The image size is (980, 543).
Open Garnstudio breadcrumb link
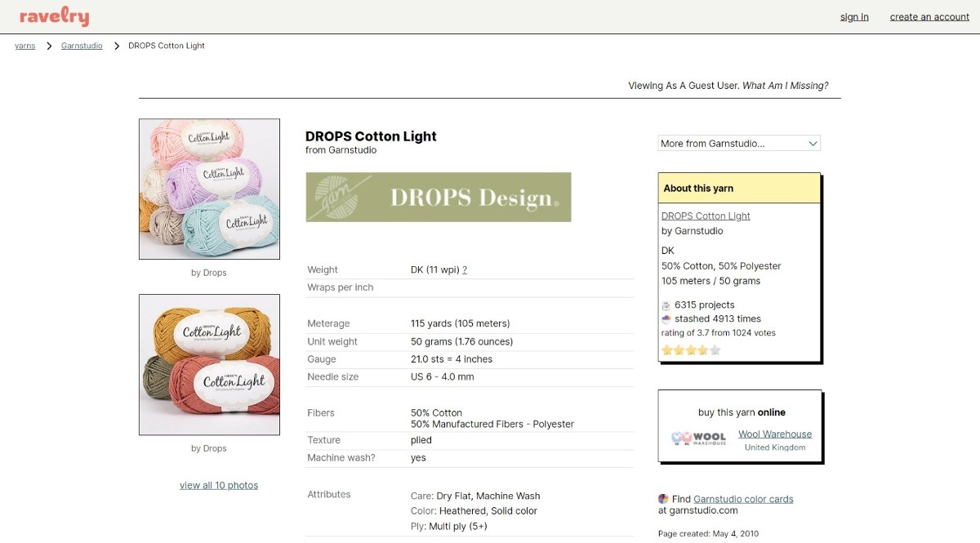tap(82, 46)
